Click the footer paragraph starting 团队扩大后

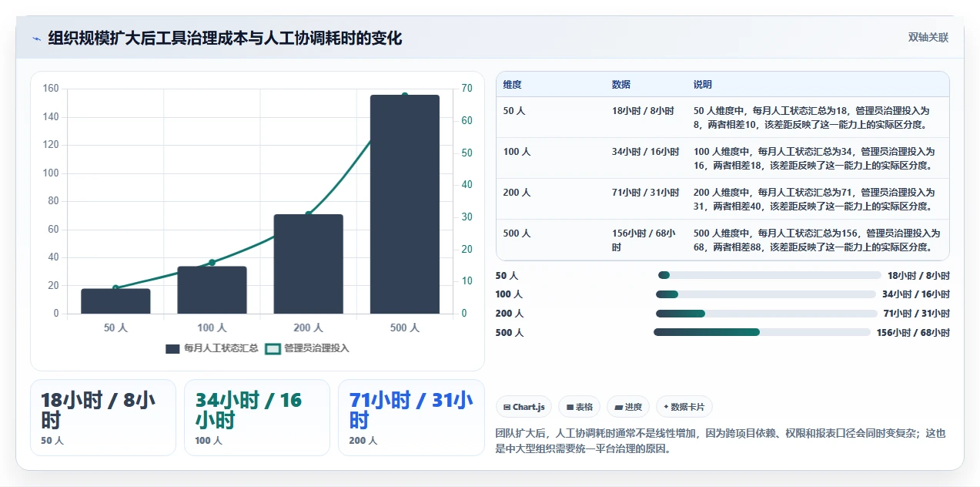click(x=721, y=442)
